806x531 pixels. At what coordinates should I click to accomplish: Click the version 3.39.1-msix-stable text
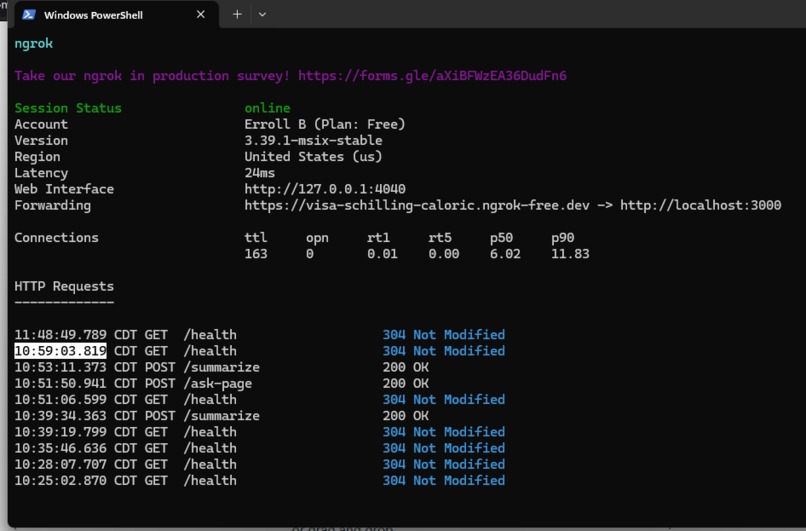pos(314,140)
